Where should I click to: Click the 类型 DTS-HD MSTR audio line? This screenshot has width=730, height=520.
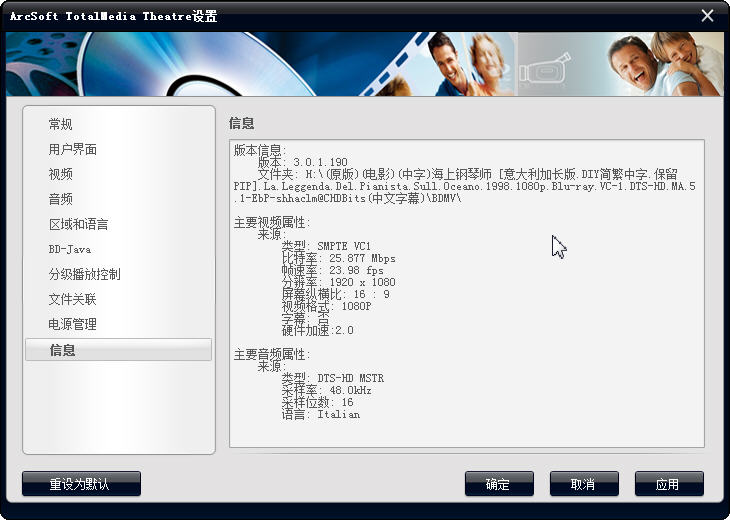(333, 378)
